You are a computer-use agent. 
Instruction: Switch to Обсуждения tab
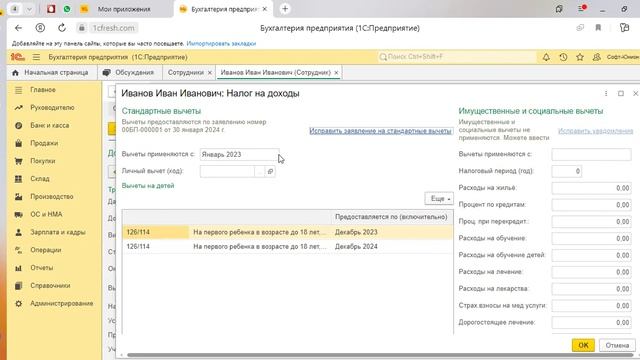(129, 73)
